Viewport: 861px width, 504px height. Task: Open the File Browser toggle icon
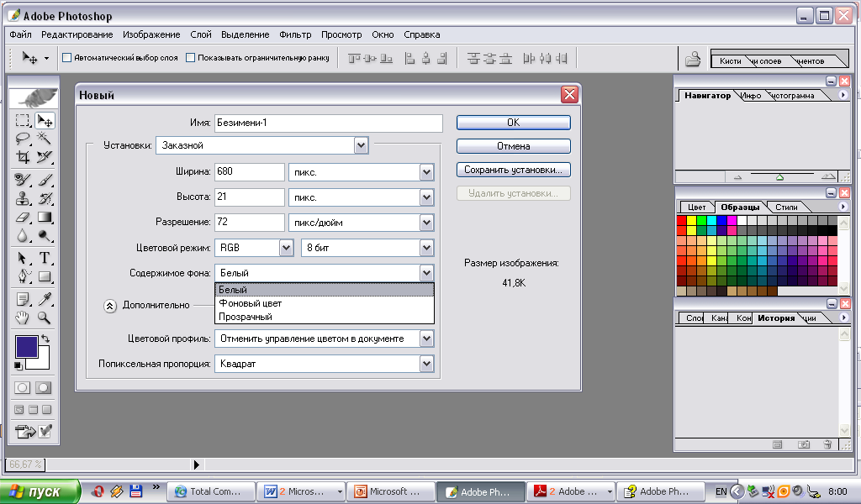[x=693, y=59]
